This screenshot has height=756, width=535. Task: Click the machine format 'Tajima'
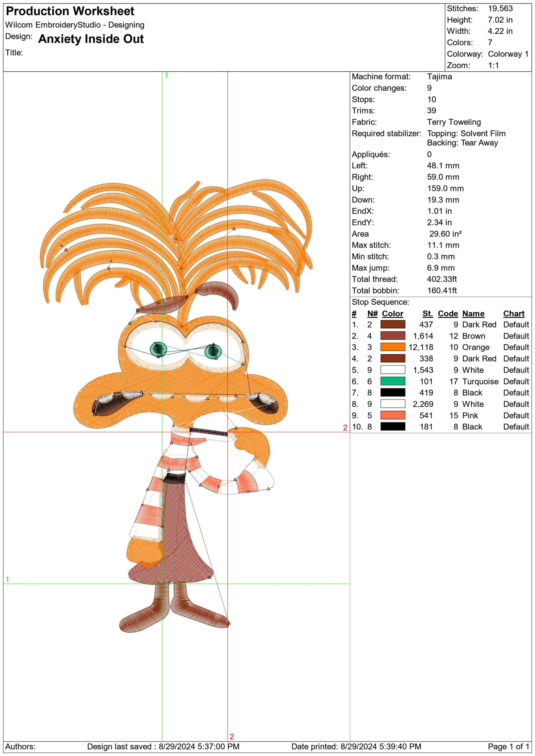(440, 77)
